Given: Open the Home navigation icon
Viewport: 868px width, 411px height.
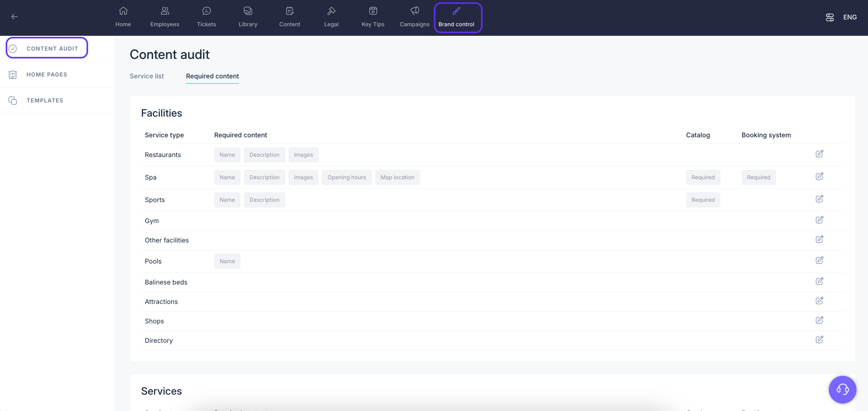Looking at the screenshot, I should coord(123,17).
